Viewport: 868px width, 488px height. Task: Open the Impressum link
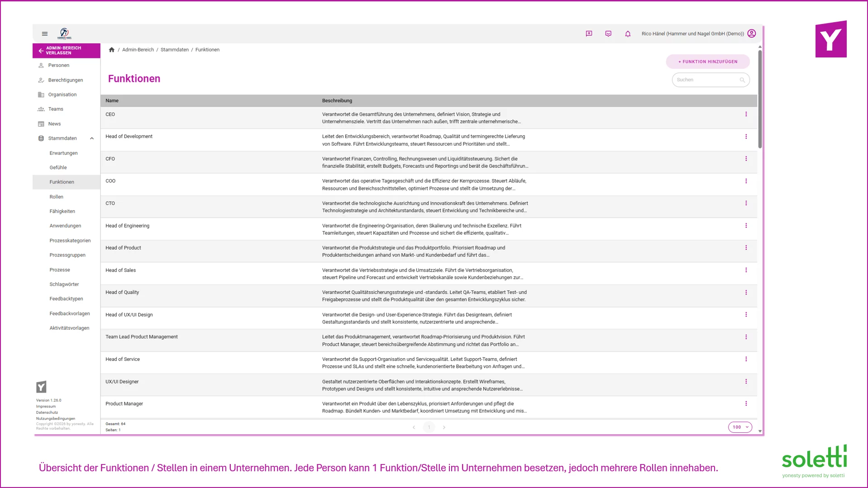coord(46,407)
